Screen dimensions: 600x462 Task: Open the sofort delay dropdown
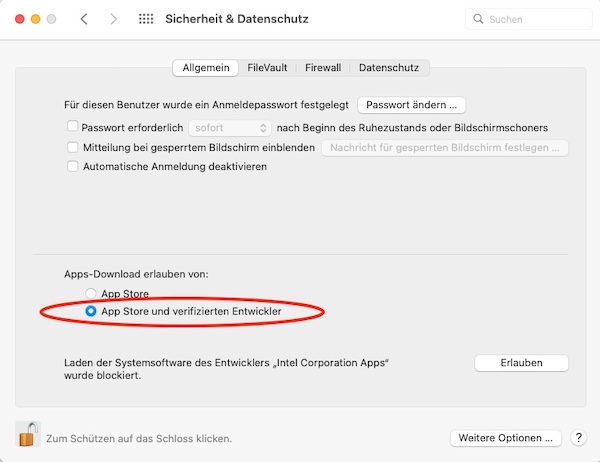[x=233, y=128]
